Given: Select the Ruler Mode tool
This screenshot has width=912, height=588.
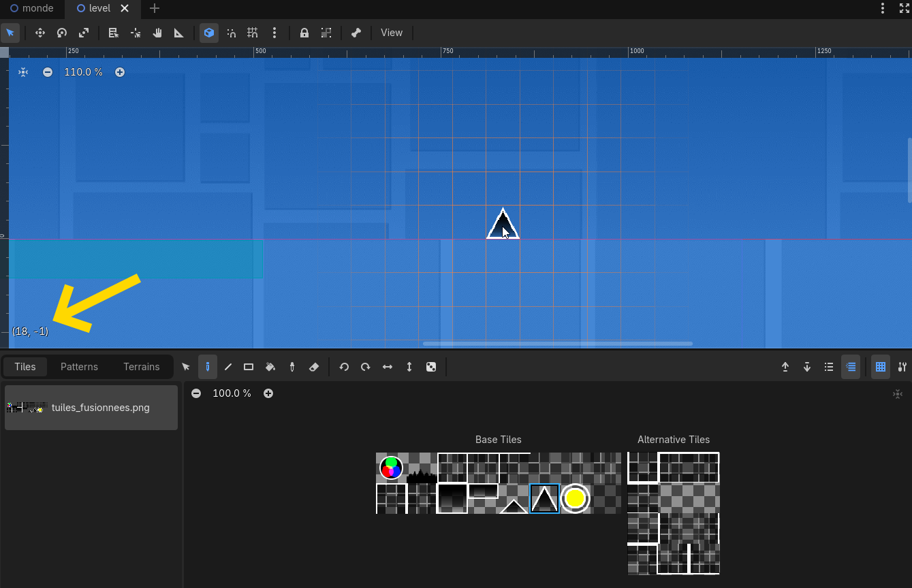Looking at the screenshot, I should click(179, 33).
